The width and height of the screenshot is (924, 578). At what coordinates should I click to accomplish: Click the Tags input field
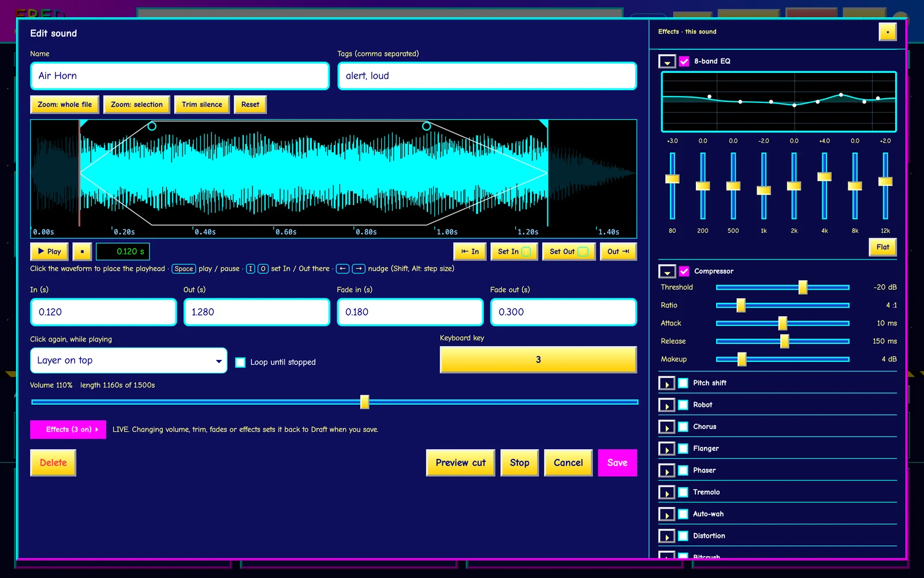[x=487, y=76]
